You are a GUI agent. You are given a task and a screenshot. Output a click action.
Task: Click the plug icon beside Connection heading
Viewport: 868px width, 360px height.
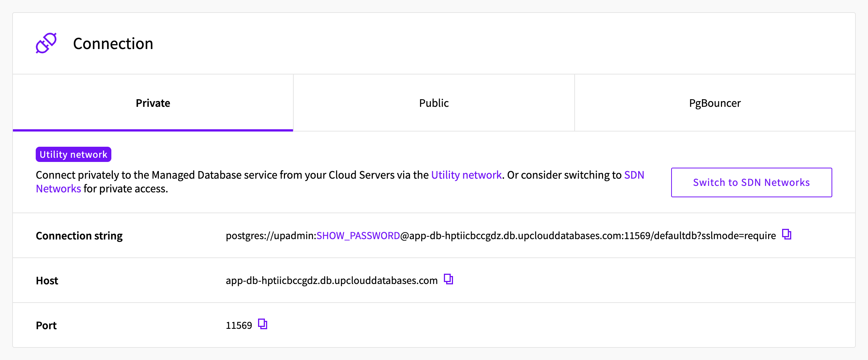click(x=46, y=43)
